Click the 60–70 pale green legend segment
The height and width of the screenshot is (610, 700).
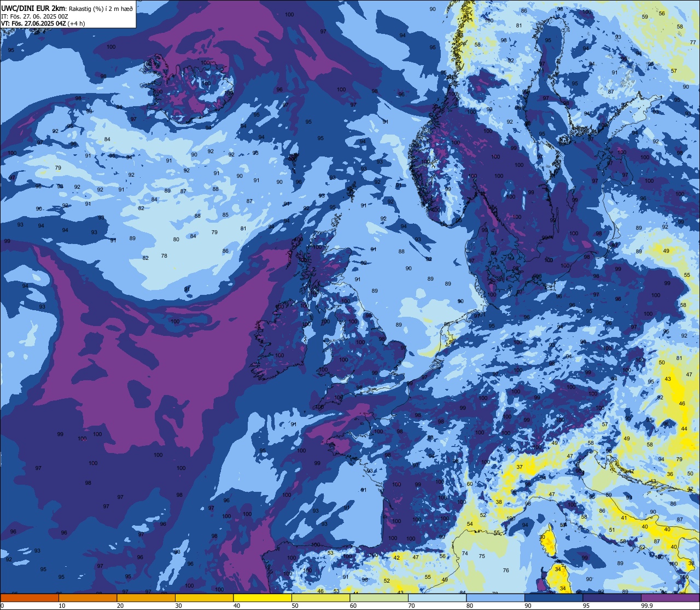click(379, 597)
